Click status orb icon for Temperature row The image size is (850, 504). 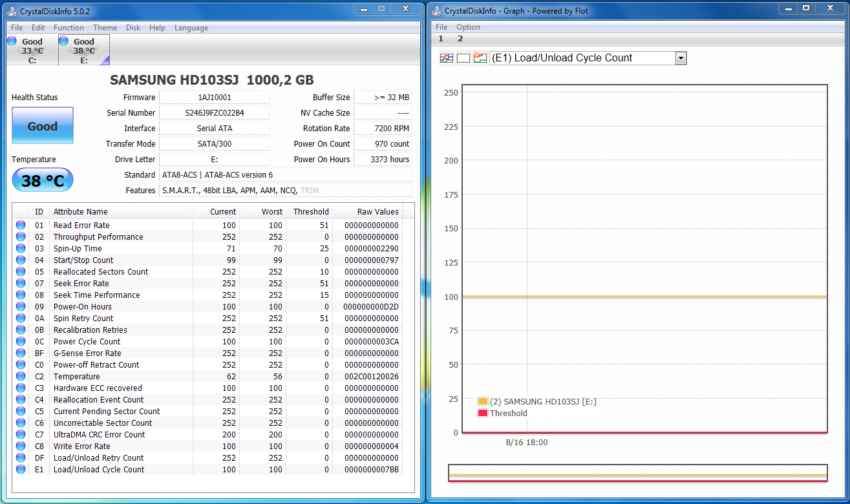pyautogui.click(x=21, y=377)
